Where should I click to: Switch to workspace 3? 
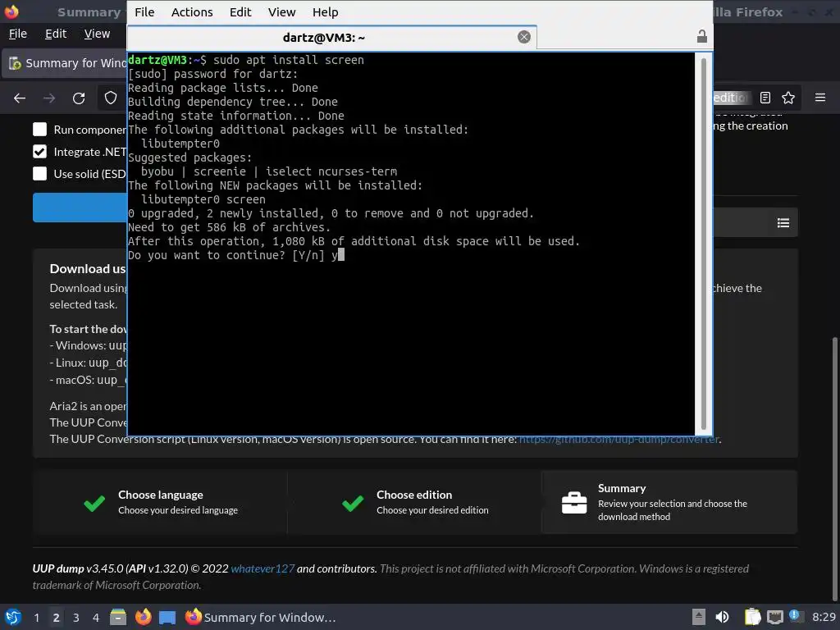[x=76, y=618]
